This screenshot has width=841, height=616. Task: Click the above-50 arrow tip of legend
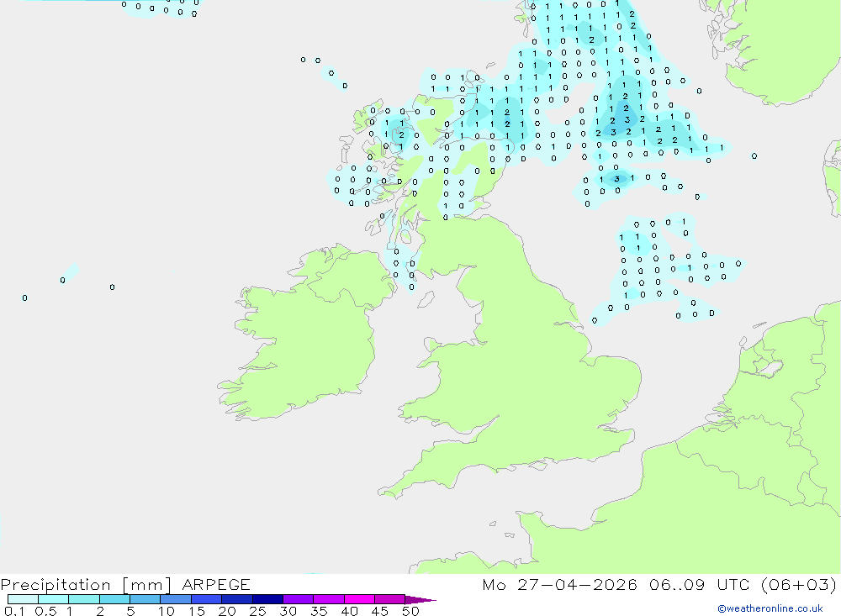(x=420, y=600)
